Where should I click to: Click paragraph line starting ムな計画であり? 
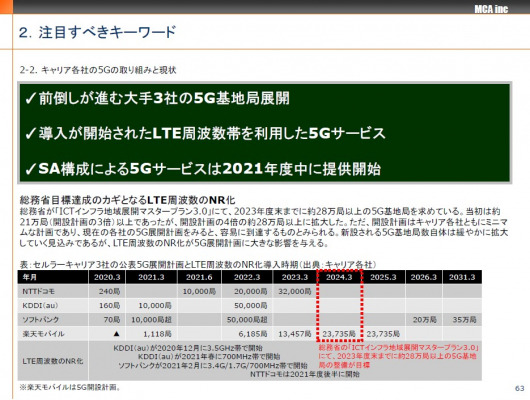point(263,233)
